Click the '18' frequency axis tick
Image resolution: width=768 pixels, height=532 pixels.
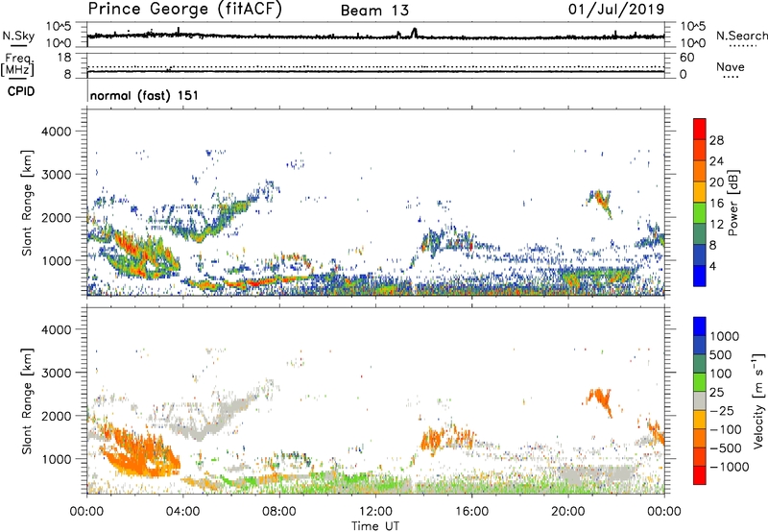[x=64, y=58]
